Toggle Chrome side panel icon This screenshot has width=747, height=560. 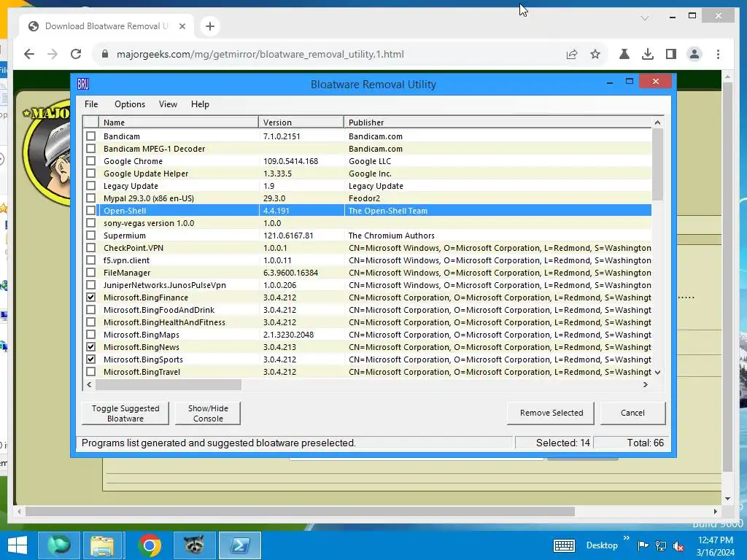[x=671, y=54]
